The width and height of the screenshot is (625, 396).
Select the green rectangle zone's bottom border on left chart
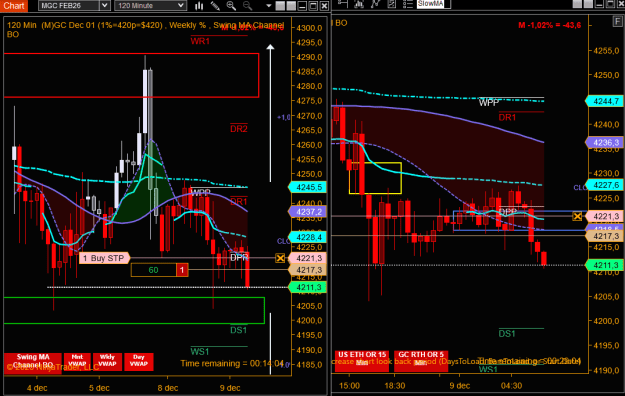[x=134, y=323]
